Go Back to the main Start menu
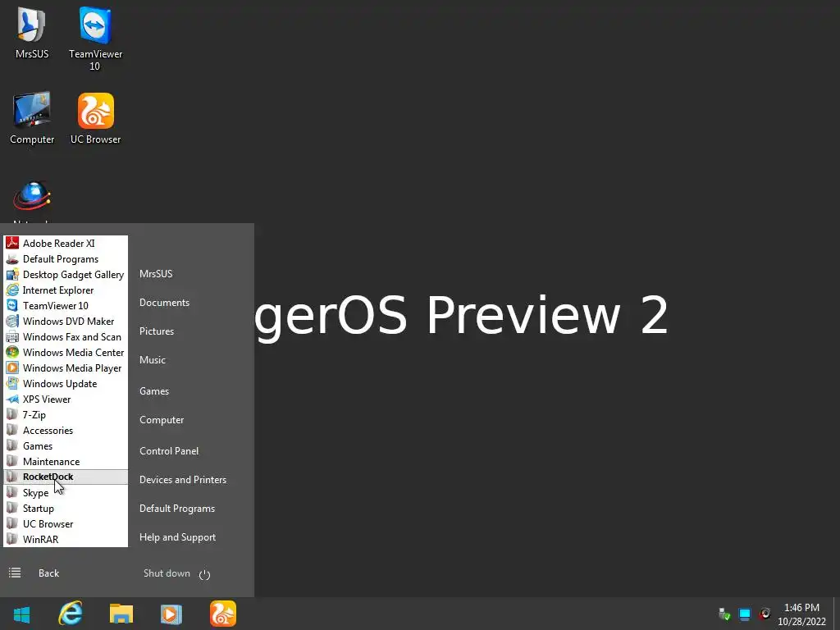840x630 pixels. click(48, 573)
